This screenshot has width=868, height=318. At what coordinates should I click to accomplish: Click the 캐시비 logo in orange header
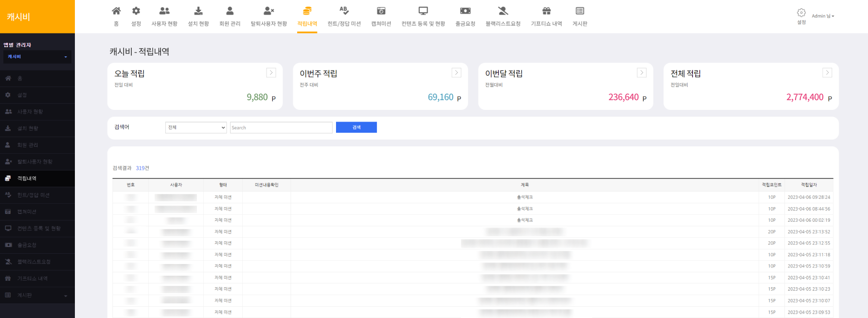pos(18,17)
